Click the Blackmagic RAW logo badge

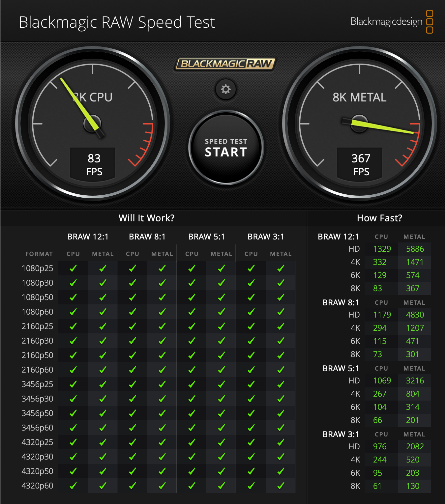[225, 64]
